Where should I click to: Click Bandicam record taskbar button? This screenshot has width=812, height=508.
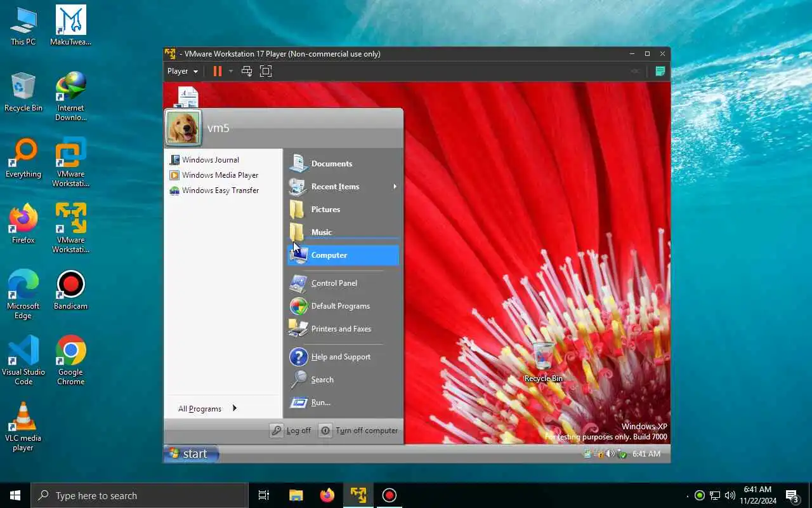[x=390, y=495]
